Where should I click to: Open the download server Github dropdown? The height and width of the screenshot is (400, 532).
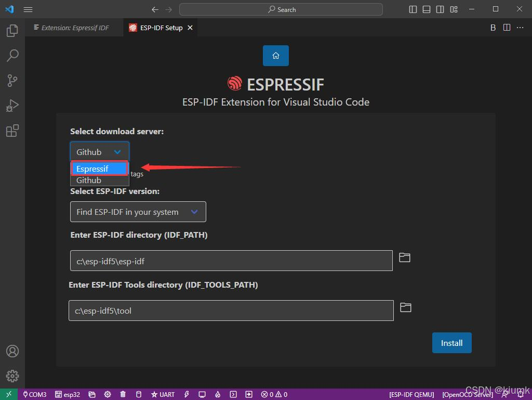coord(99,152)
